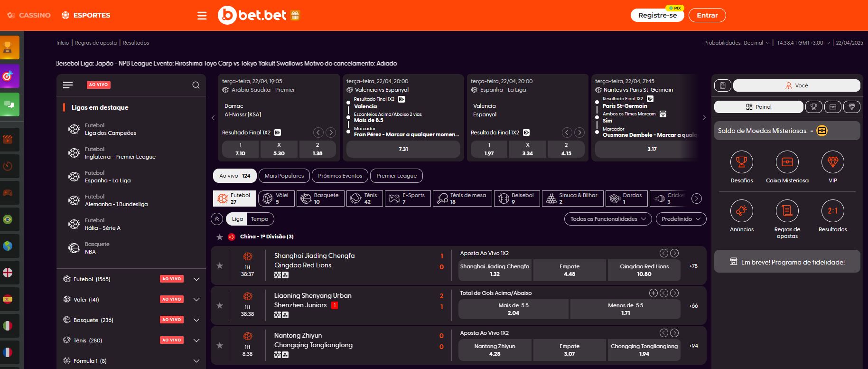
Task: Open Desafios trophy icon
Action: click(x=742, y=162)
